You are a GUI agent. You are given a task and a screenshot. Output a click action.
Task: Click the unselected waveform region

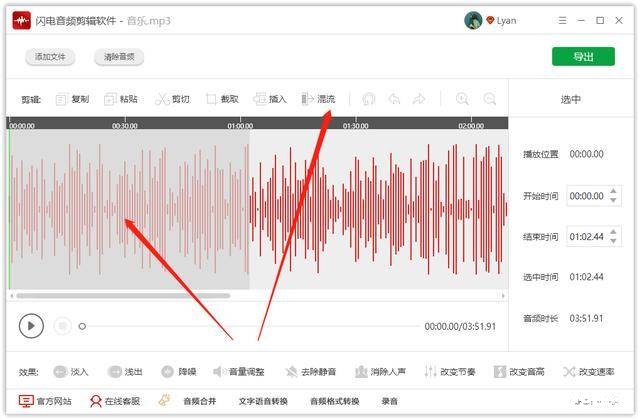point(378,209)
